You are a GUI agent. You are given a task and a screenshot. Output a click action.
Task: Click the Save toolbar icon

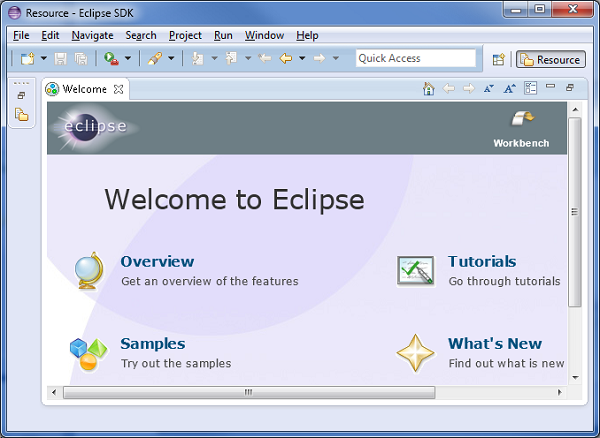pyautogui.click(x=60, y=59)
